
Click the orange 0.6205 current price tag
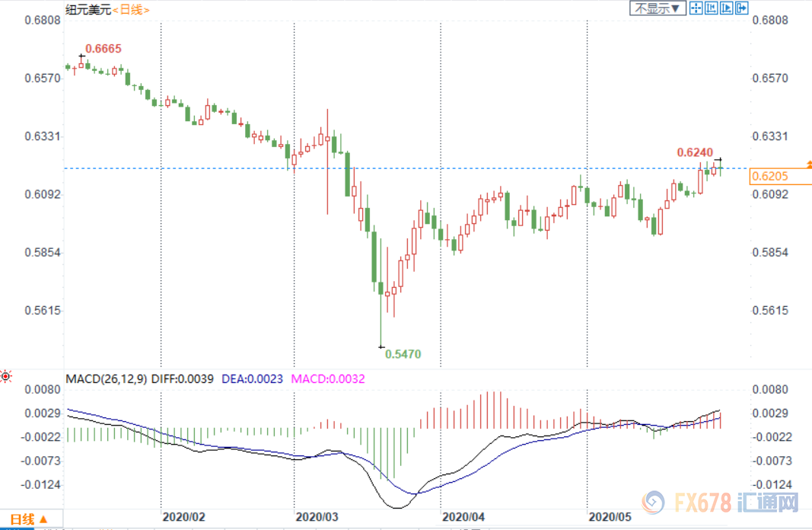click(769, 177)
